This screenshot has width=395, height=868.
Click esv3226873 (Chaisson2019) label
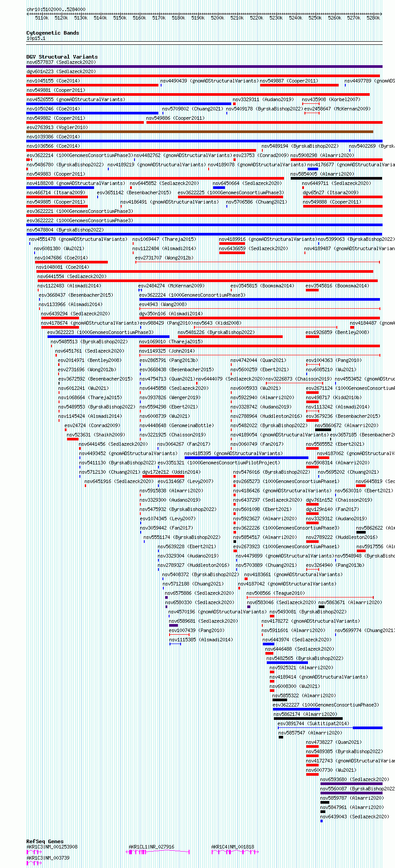(x=299, y=379)
